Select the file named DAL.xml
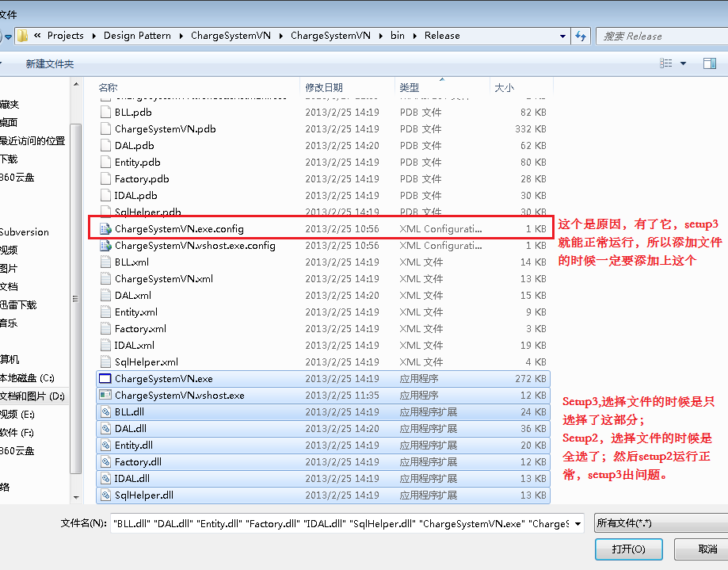728x570 pixels. point(133,296)
